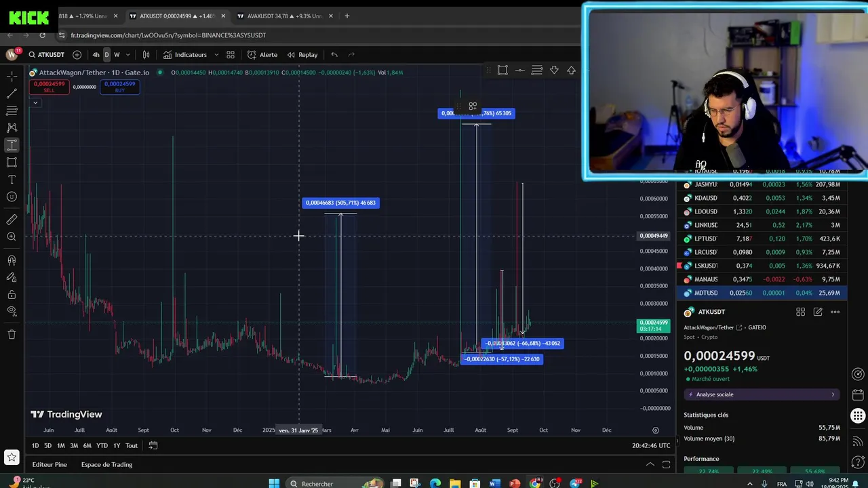Viewport: 868px width, 488px height.
Task: Switch to the AVAXUSDT browser tab
Action: 285,16
